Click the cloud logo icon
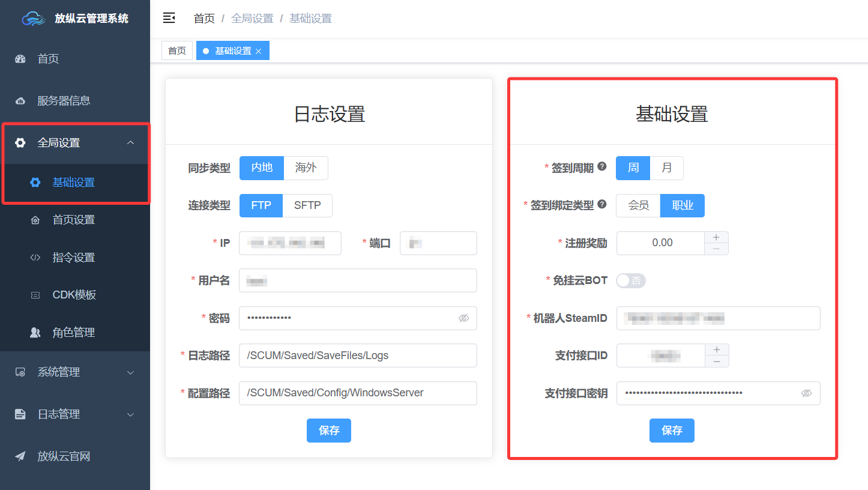 click(x=34, y=19)
